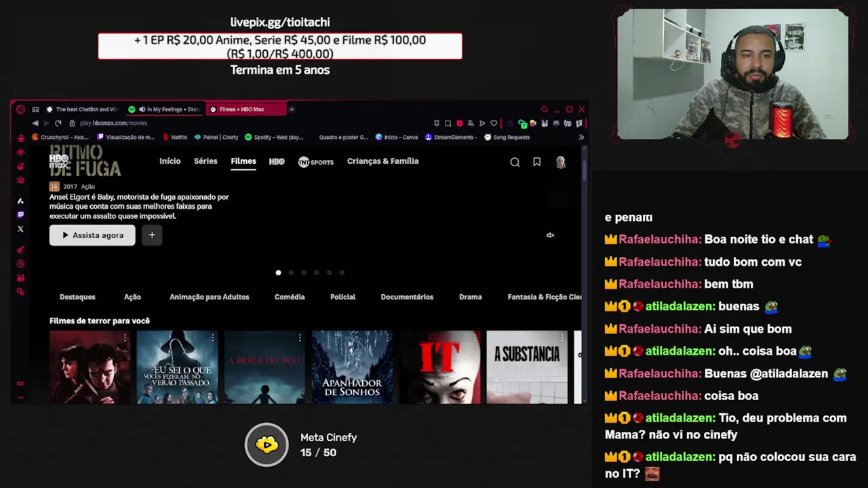868x488 pixels.
Task: Open the StreamElements bookmark
Action: coord(451,137)
